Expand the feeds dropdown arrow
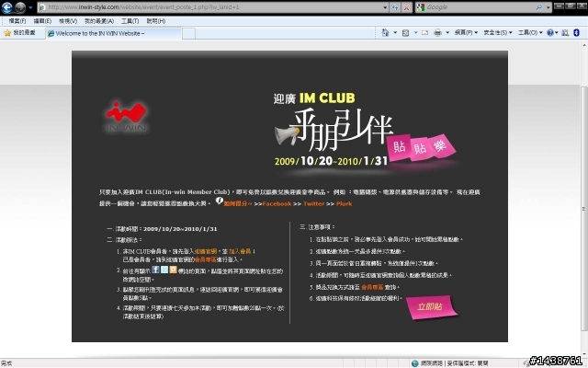The image size is (588, 368). (415, 33)
